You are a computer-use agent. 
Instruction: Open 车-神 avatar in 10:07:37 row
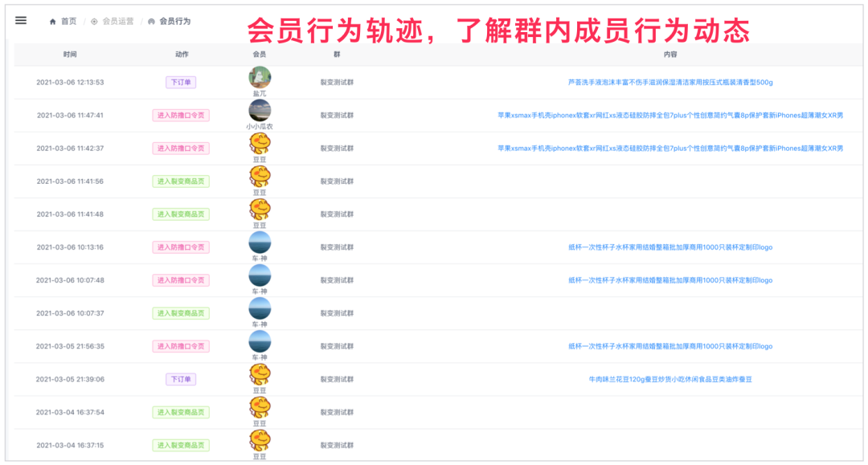pyautogui.click(x=260, y=308)
